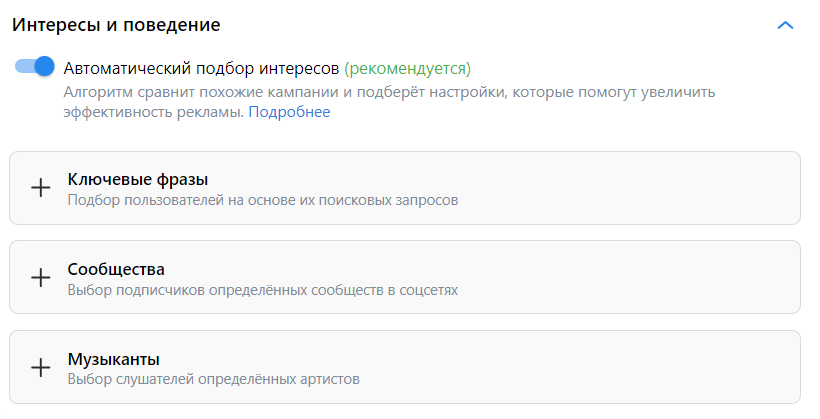The image size is (820, 419).
Task: Click the plus icon beside Сообщества
Action: [x=41, y=278]
